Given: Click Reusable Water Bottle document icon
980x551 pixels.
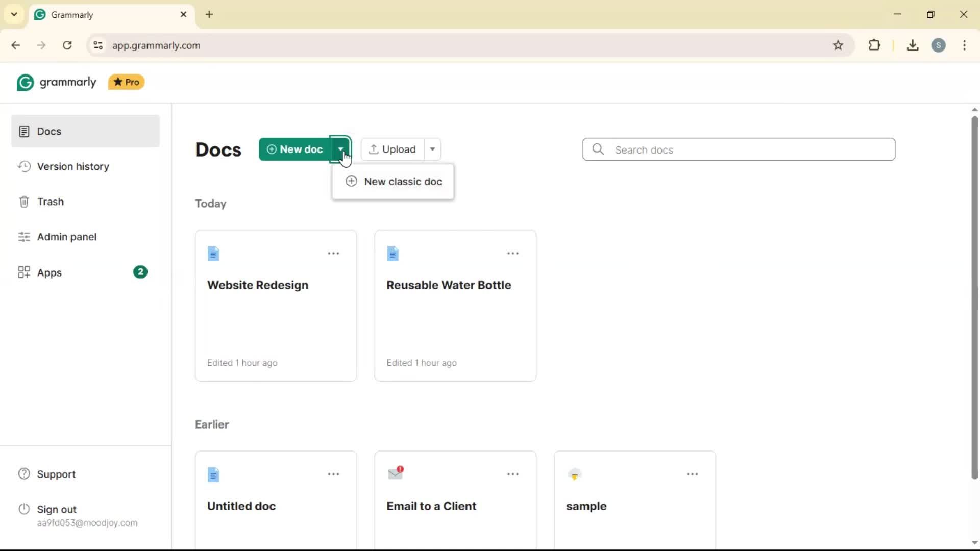Looking at the screenshot, I should click(393, 254).
